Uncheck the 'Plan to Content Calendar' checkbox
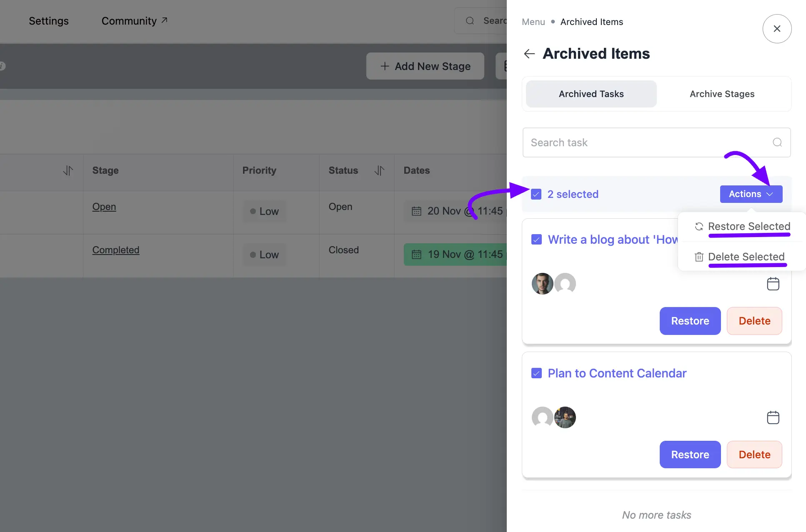The image size is (806, 532). [x=536, y=373]
